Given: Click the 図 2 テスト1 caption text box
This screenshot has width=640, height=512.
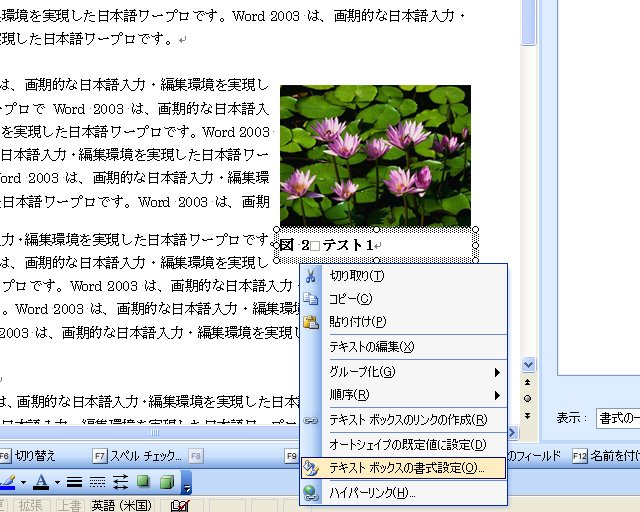Looking at the screenshot, I should [x=376, y=245].
